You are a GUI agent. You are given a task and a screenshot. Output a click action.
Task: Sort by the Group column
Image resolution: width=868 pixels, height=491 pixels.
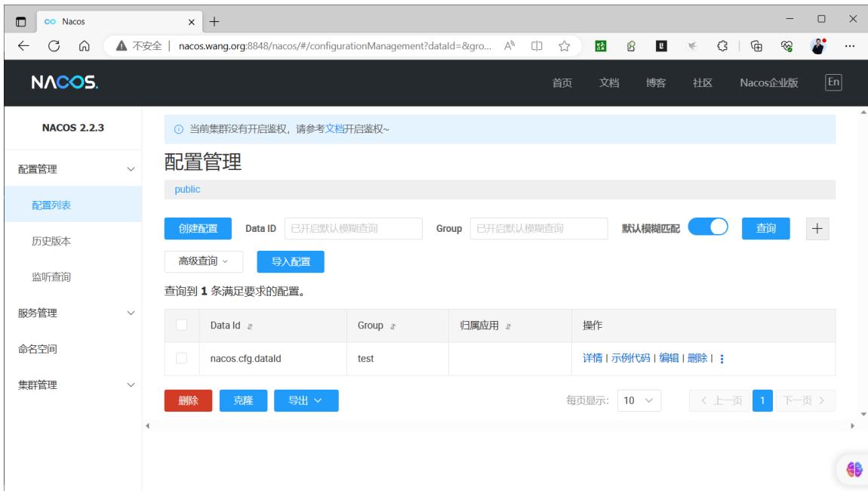393,326
